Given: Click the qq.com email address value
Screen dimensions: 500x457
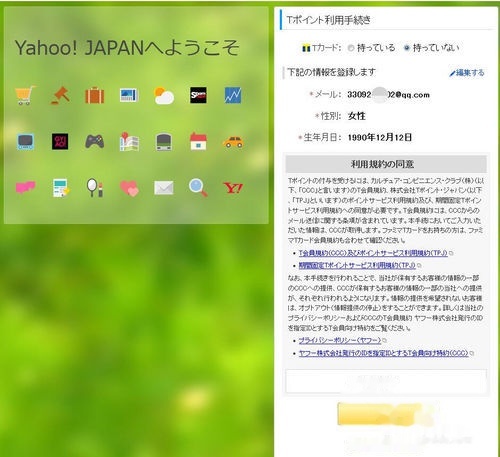Looking at the screenshot, I should (388, 95).
